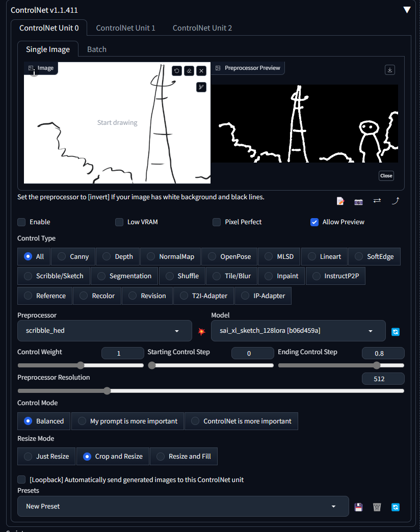Click the mirror webcam swap-arrows icon
This screenshot has width=420, height=532.
click(377, 201)
